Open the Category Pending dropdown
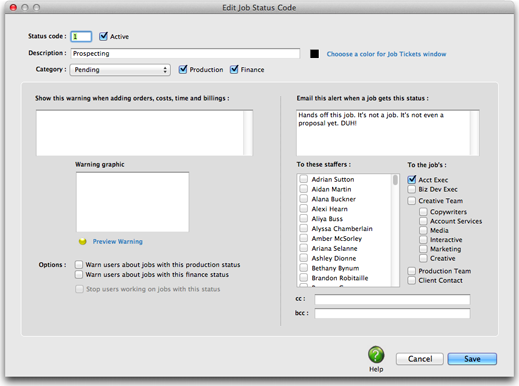 (x=120, y=70)
